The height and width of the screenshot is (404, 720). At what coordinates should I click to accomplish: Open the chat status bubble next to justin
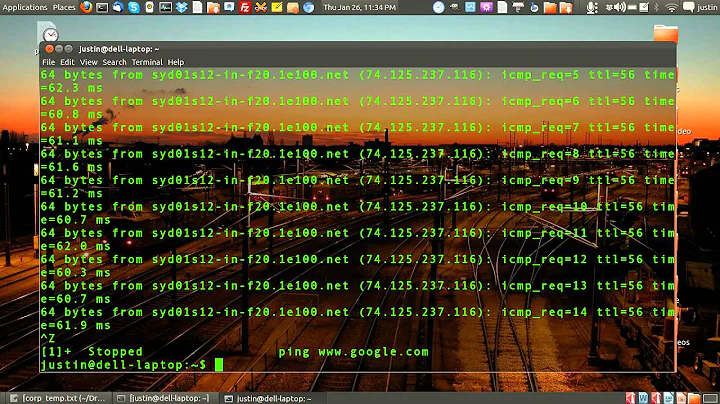coord(688,7)
